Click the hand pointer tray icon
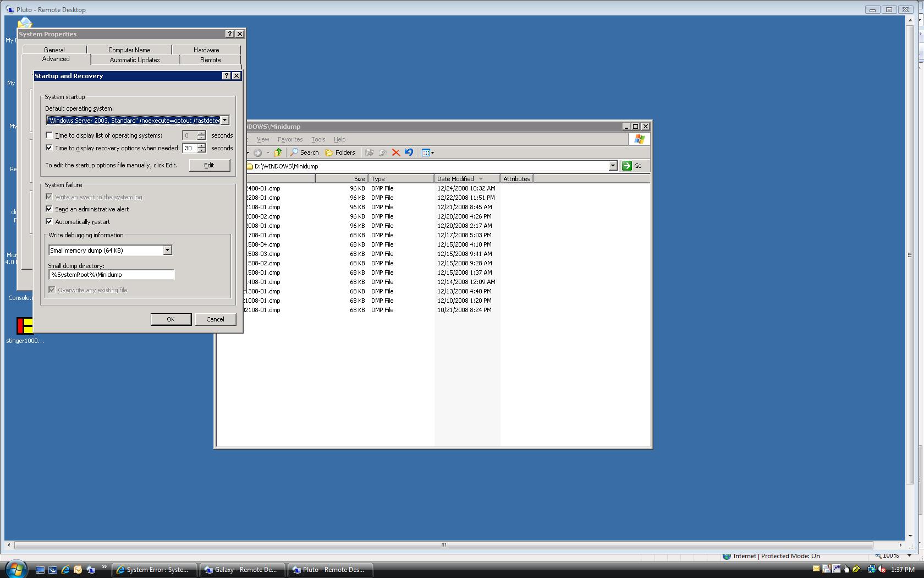The width and height of the screenshot is (924, 578). coord(846,569)
